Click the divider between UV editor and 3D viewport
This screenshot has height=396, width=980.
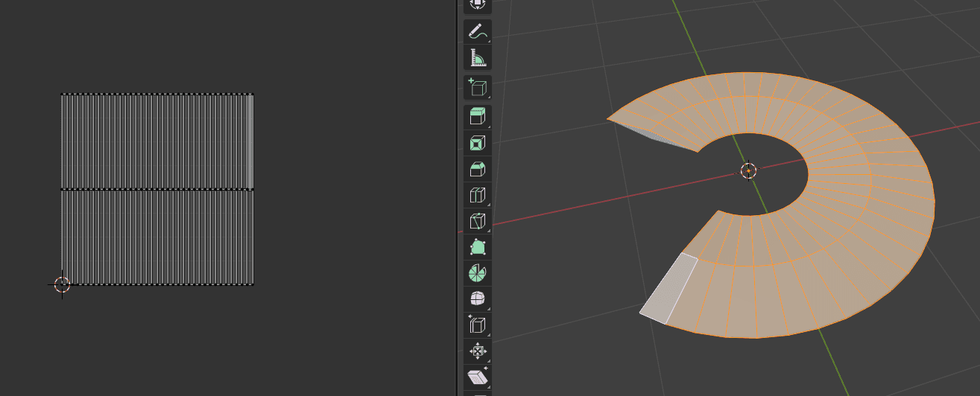(456, 198)
